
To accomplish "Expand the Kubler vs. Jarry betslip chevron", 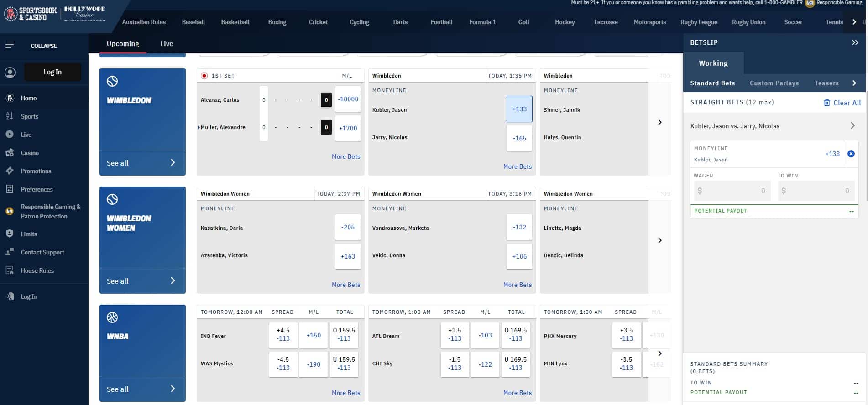I will pyautogui.click(x=852, y=125).
